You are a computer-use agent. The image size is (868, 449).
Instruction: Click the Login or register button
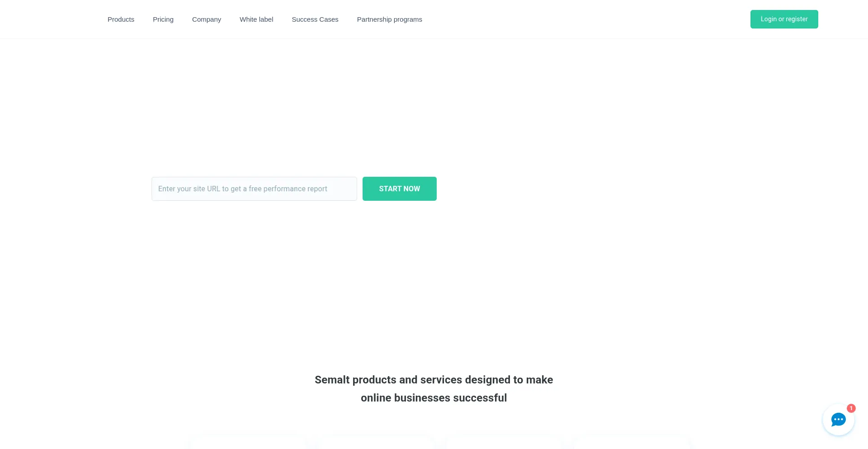point(784,19)
